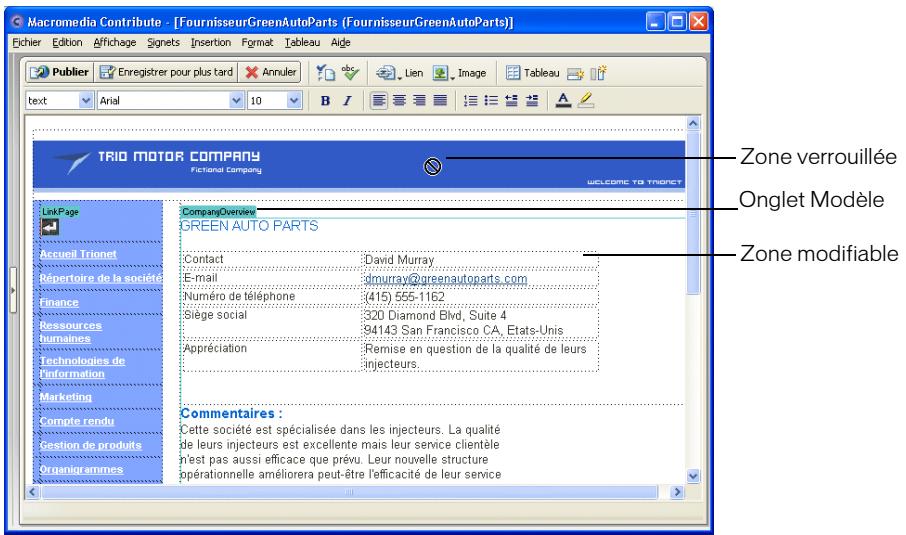Run the spell check icon

(350, 73)
